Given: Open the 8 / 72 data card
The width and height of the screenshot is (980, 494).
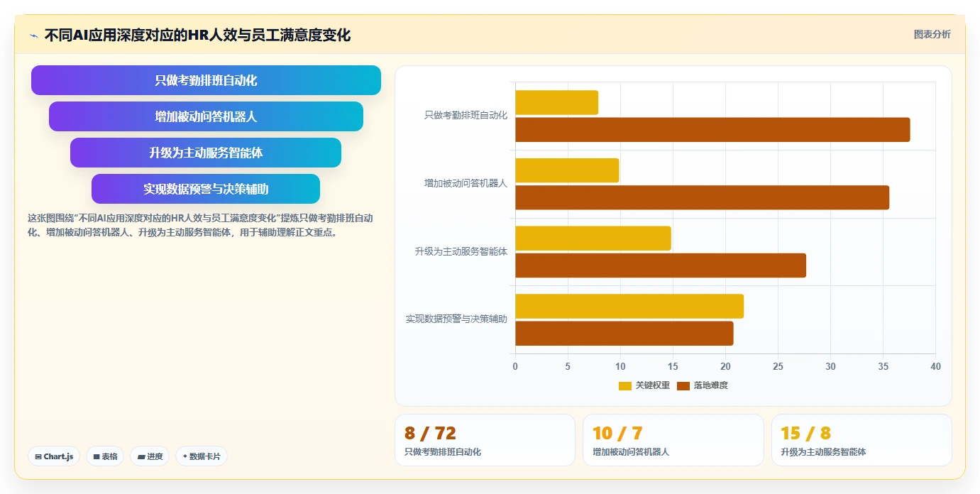Looking at the screenshot, I should 485,440.
